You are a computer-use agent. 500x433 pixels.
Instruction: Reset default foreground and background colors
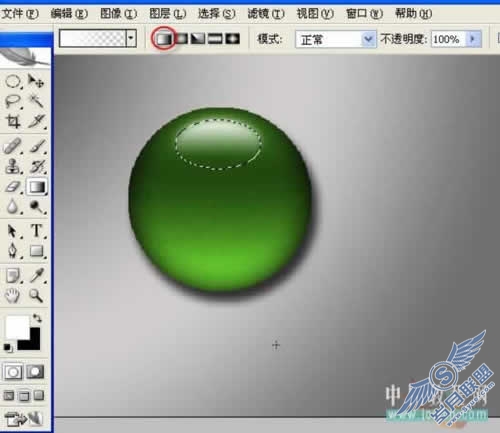tap(8, 348)
